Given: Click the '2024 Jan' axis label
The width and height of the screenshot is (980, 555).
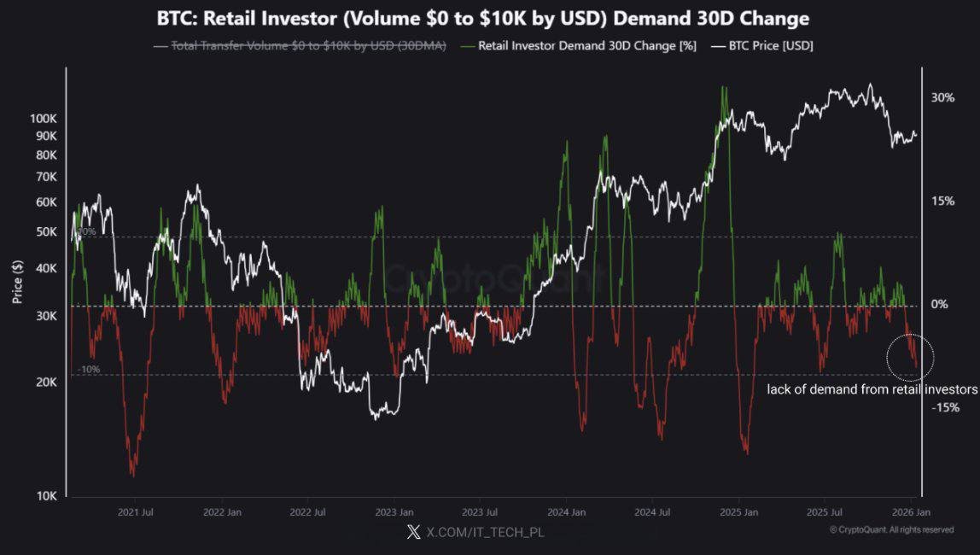Looking at the screenshot, I should [567, 511].
